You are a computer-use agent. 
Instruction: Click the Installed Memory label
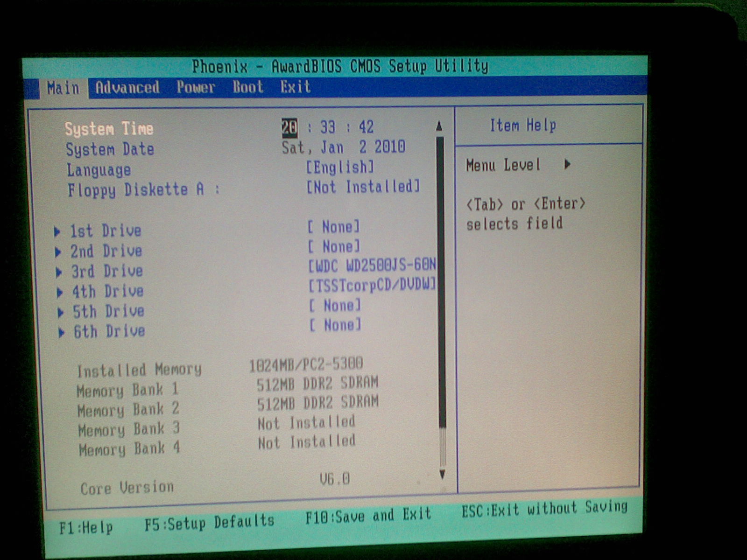point(139,371)
